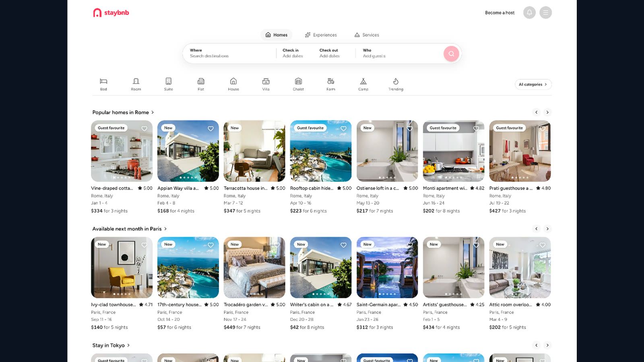
Task: Open Terracotta house listing title
Action: [246, 188]
